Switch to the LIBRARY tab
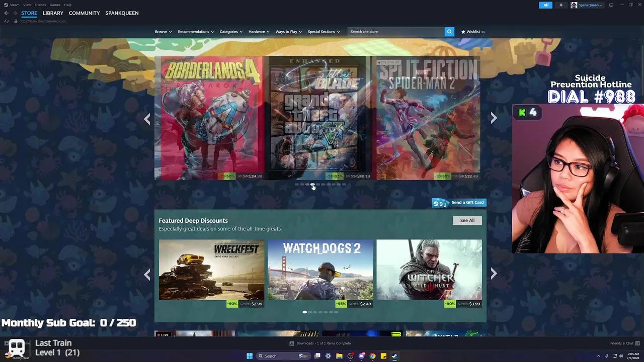 coord(53,13)
